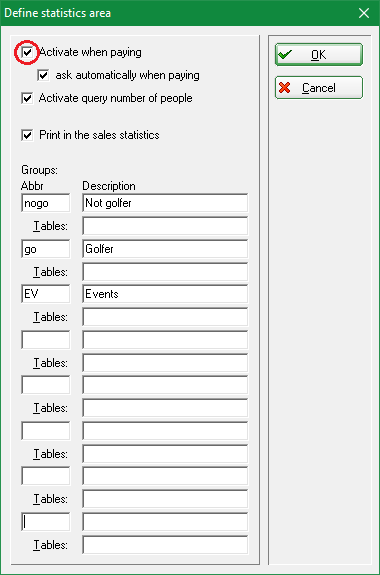Close the Define statistics area dialog
The width and height of the screenshot is (380, 575).
click(x=364, y=13)
